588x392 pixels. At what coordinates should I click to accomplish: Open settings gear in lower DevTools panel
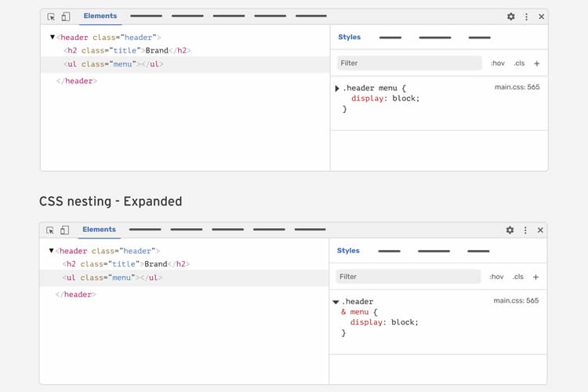click(x=510, y=230)
